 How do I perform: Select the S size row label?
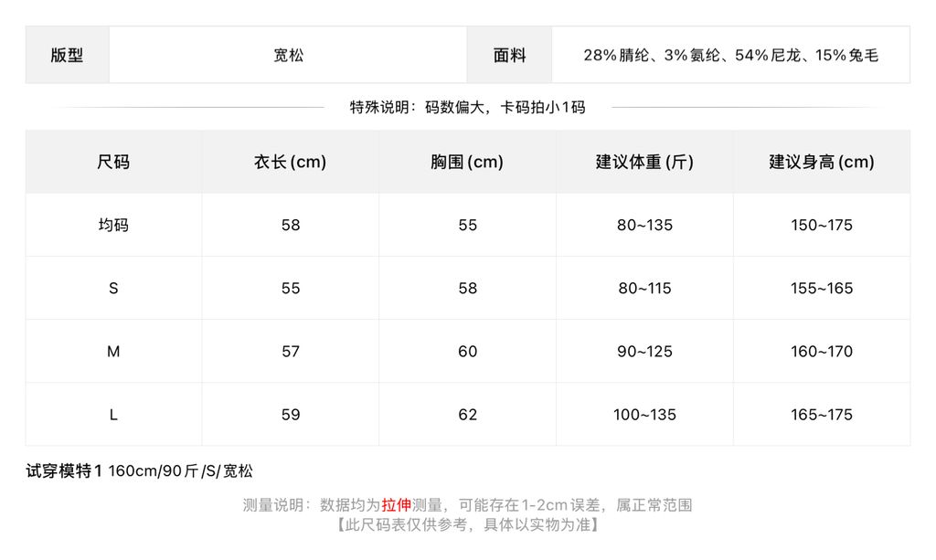(113, 289)
